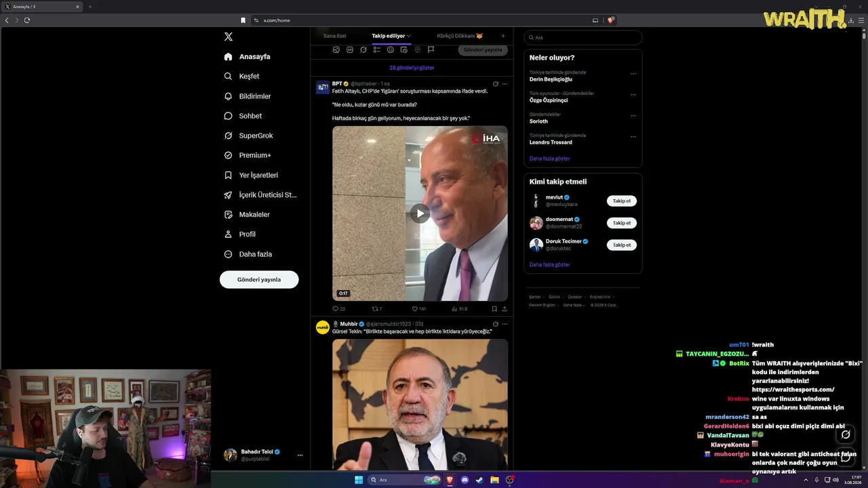Repost the BPT post
Image resolution: width=868 pixels, height=488 pixels.
tap(377, 309)
